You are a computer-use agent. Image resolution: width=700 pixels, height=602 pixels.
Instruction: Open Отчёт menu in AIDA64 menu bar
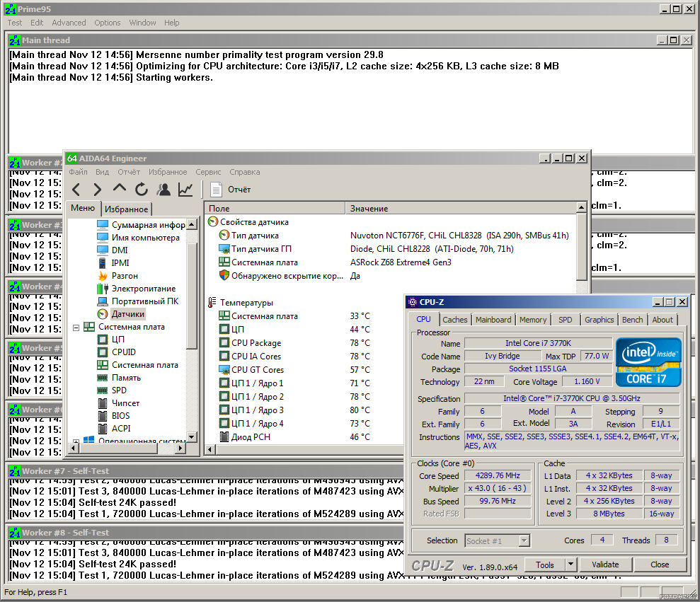129,173
